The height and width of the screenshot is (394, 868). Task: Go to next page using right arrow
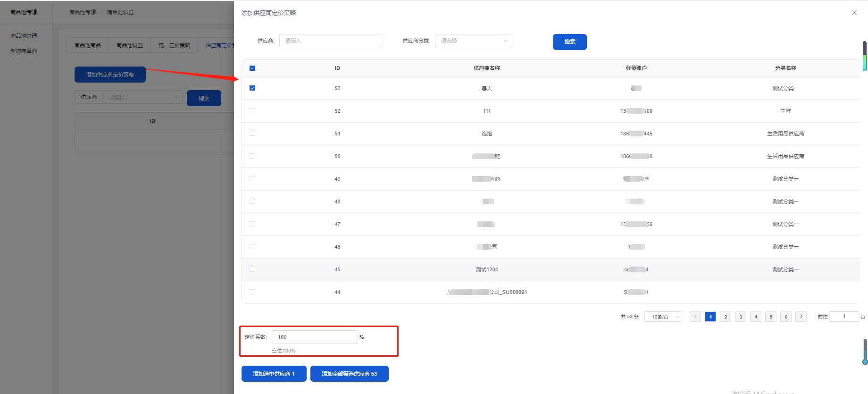coord(801,317)
